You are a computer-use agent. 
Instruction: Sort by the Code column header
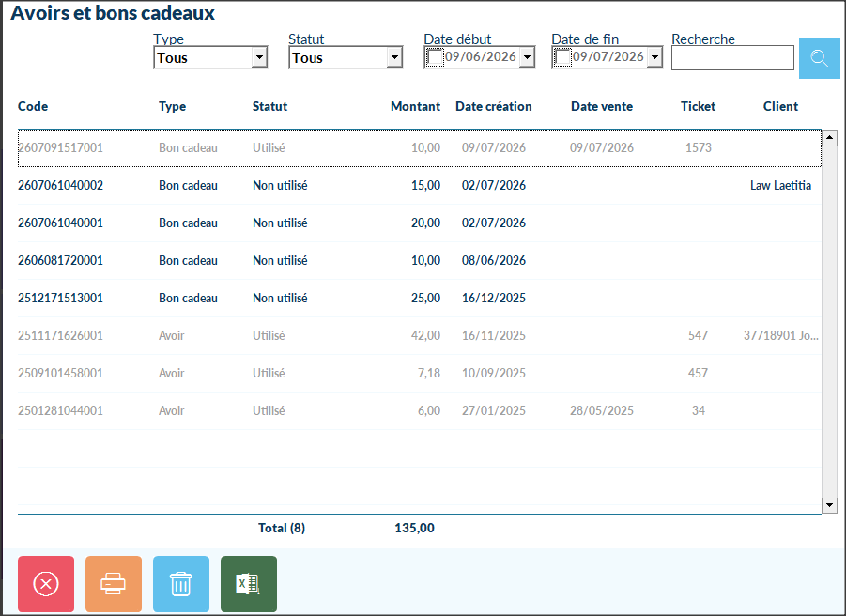click(x=33, y=106)
